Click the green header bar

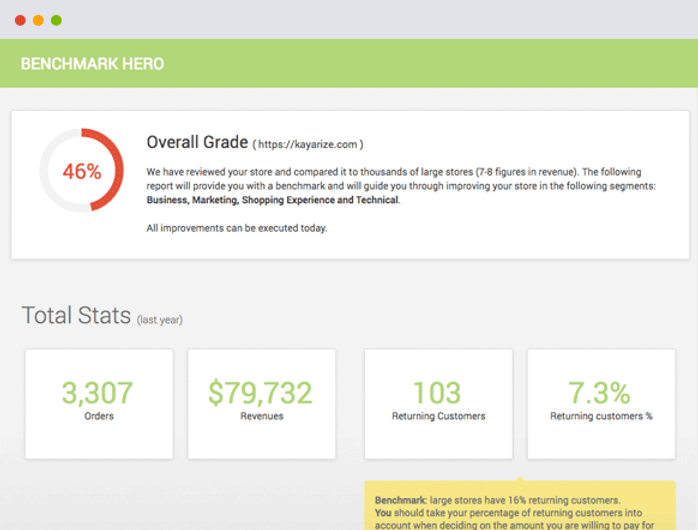point(349,63)
